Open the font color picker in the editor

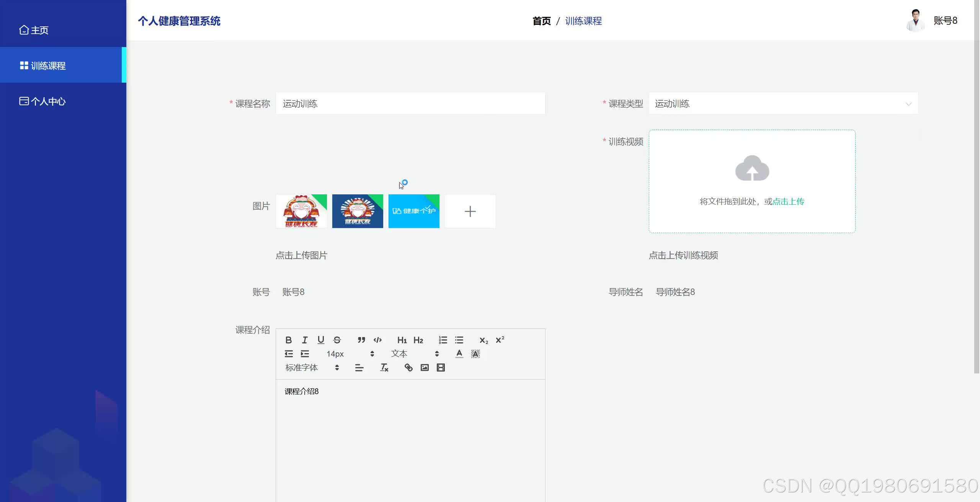pyautogui.click(x=459, y=354)
